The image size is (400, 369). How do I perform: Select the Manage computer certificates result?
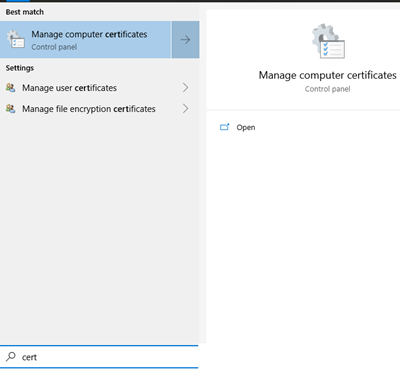85,40
